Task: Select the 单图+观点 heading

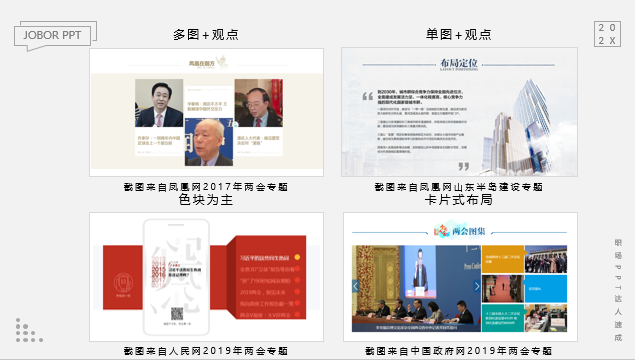Action: pos(458,35)
